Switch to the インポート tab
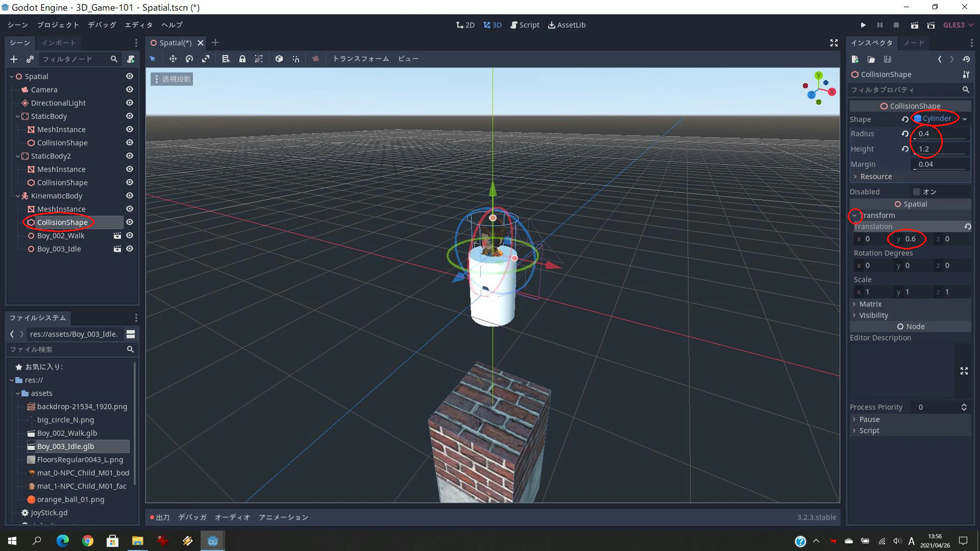This screenshot has height=551, width=980. point(59,43)
